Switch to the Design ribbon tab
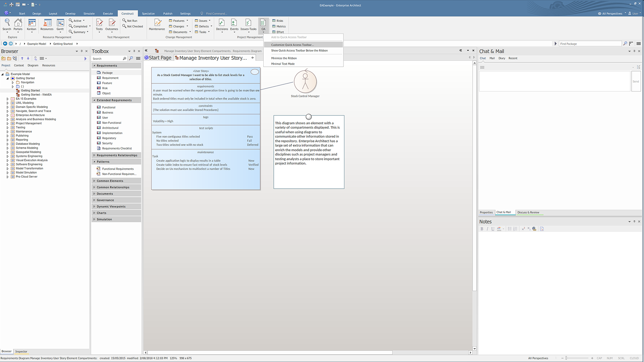 pos(37,14)
